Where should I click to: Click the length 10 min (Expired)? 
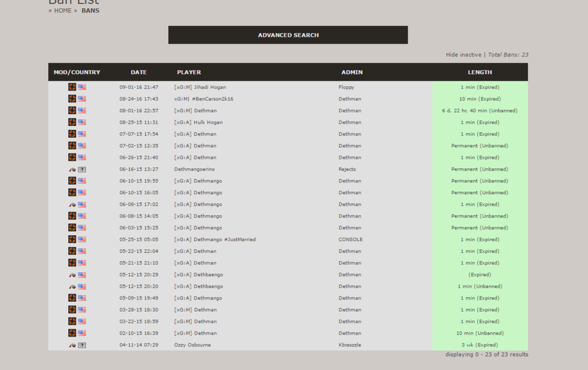point(480,99)
